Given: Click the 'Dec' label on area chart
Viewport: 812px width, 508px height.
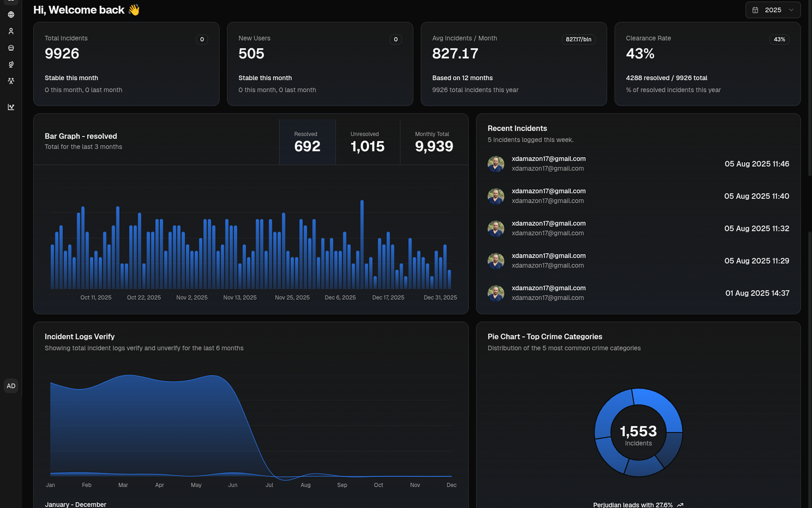Looking at the screenshot, I should click(452, 485).
